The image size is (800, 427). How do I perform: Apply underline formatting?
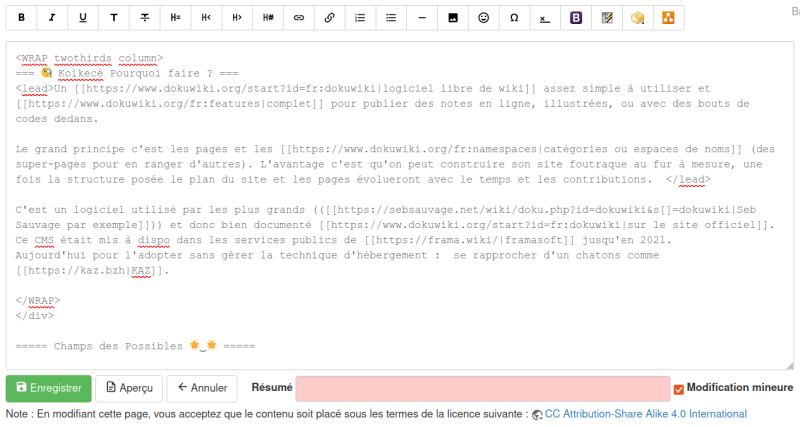tap(83, 18)
